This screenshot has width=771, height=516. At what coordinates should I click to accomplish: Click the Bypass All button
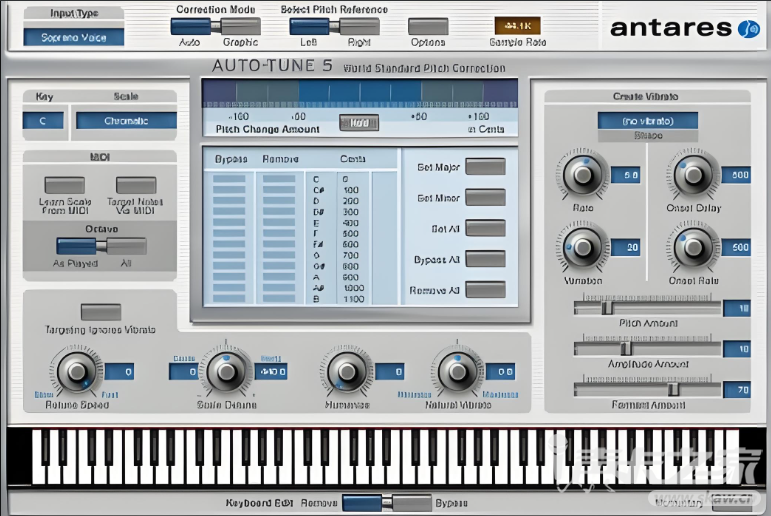(485, 259)
